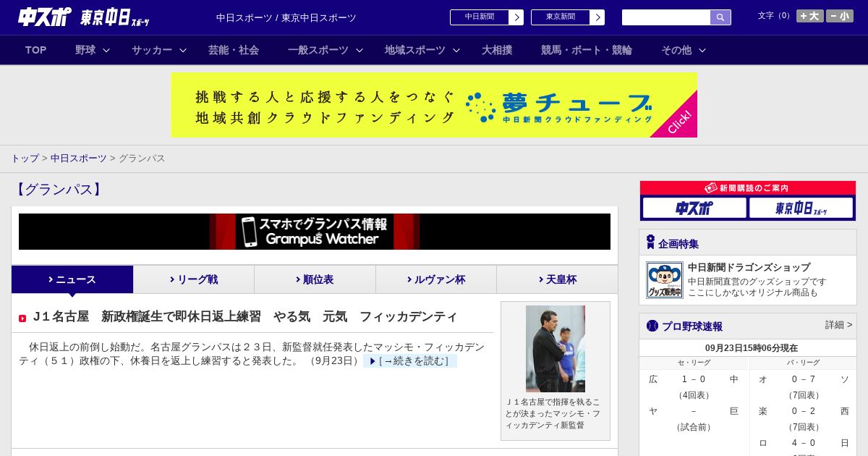868x456 pixels.
Task: Expand the 野球 dropdown chevron
Action: point(106,50)
